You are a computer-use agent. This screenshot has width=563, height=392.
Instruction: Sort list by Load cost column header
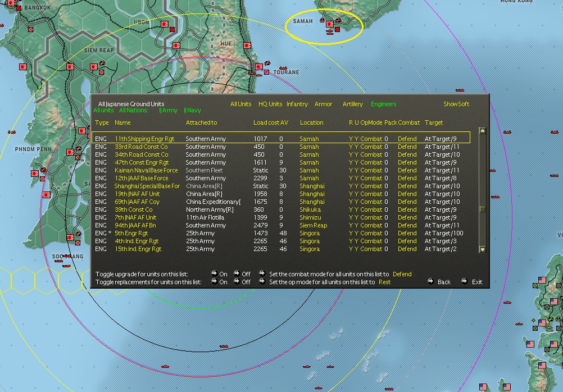point(266,122)
